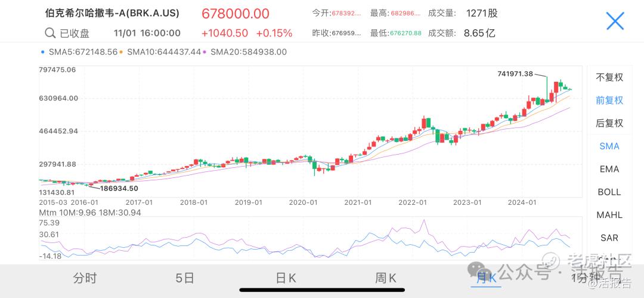Select the 后复权 adjustment option
This screenshot has height=298, width=644.
point(609,123)
